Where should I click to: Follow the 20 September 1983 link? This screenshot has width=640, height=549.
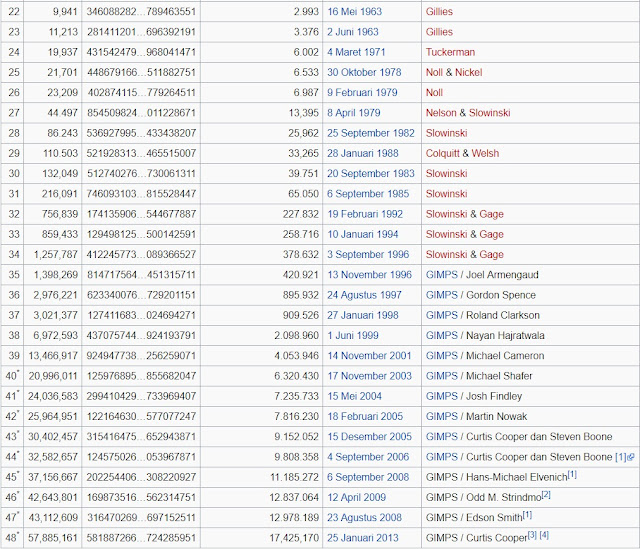click(x=371, y=173)
